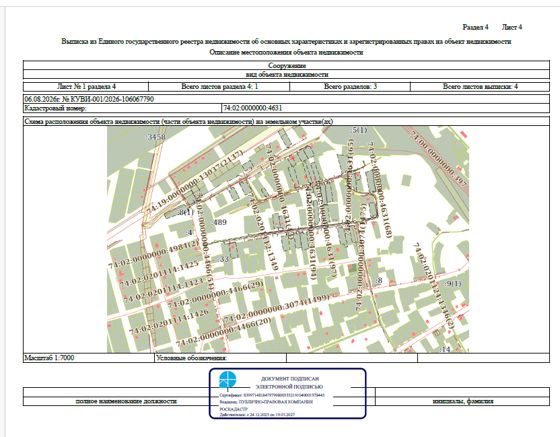560x437 pixels.
Task: Click the cadastral number value "74:02:0000000:4631"
Action: pyautogui.click(x=252, y=108)
